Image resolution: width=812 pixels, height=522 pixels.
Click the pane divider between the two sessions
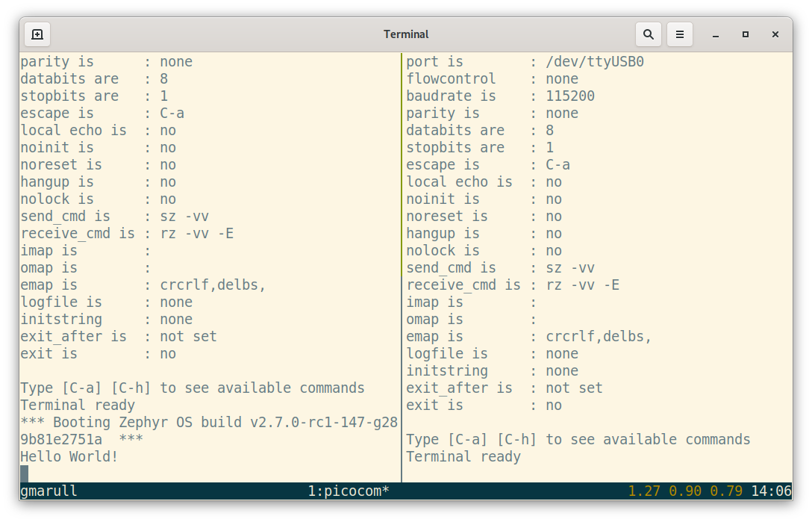[402, 261]
